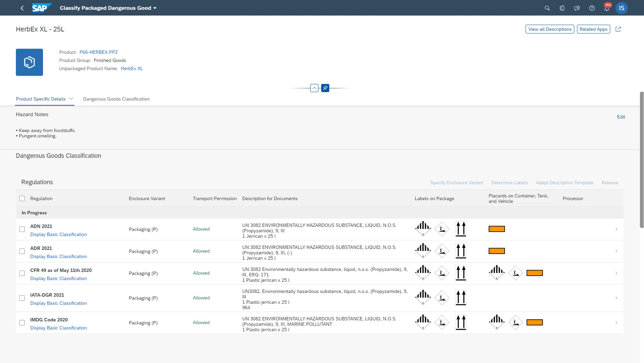This screenshot has width=644, height=363.
Task: Collapse the header with the up arrow
Action: pos(314,88)
